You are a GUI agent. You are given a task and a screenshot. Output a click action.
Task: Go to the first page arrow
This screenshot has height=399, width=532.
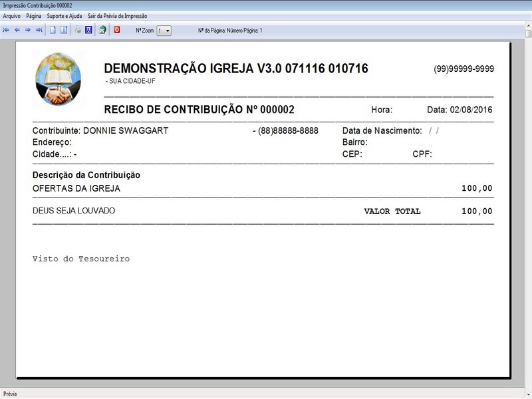(6, 30)
